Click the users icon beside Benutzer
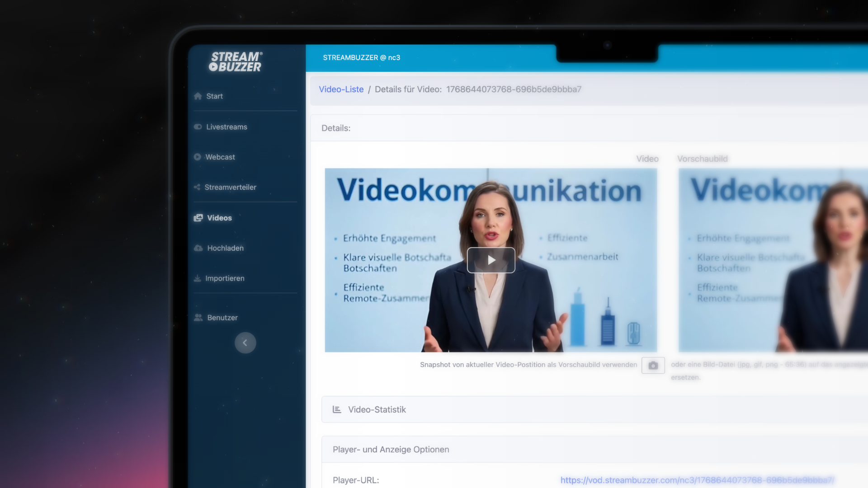The height and width of the screenshot is (488, 868). click(x=198, y=318)
